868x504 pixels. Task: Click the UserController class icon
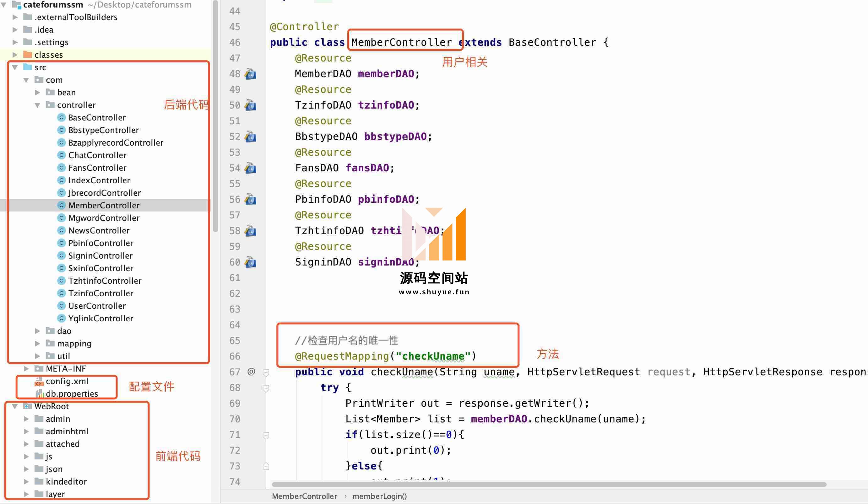coord(61,306)
